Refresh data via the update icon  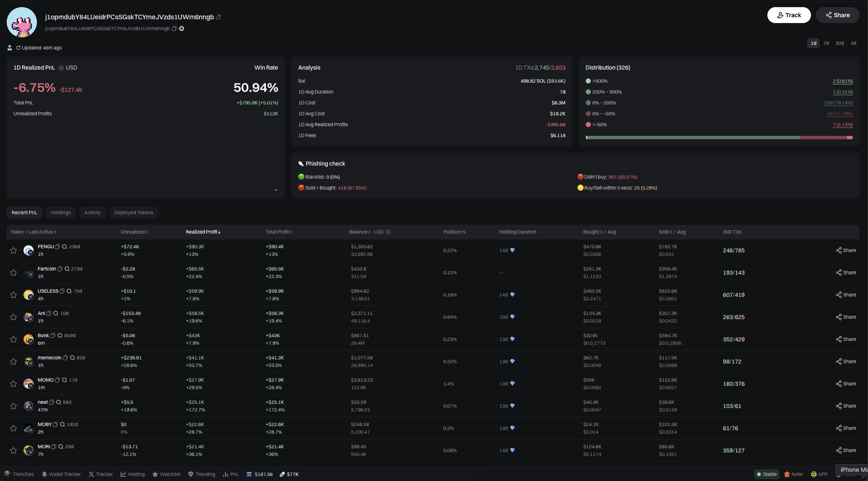pyautogui.click(x=18, y=48)
